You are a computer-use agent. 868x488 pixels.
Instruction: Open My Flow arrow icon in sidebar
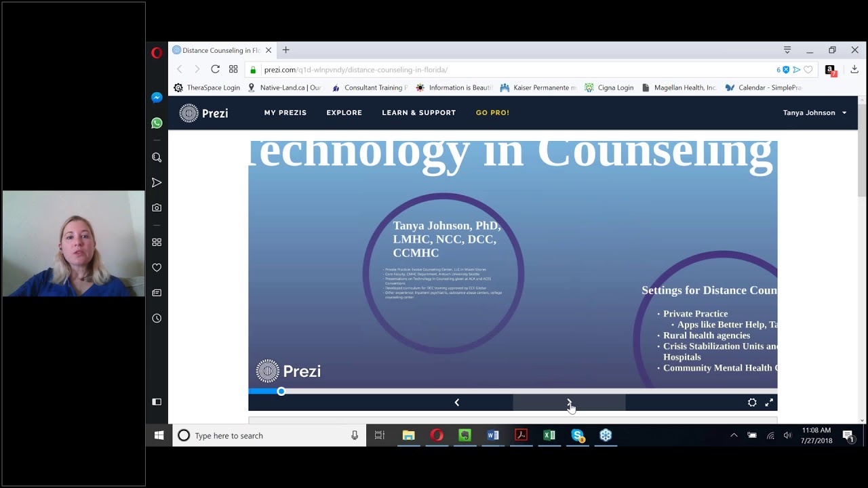157,182
